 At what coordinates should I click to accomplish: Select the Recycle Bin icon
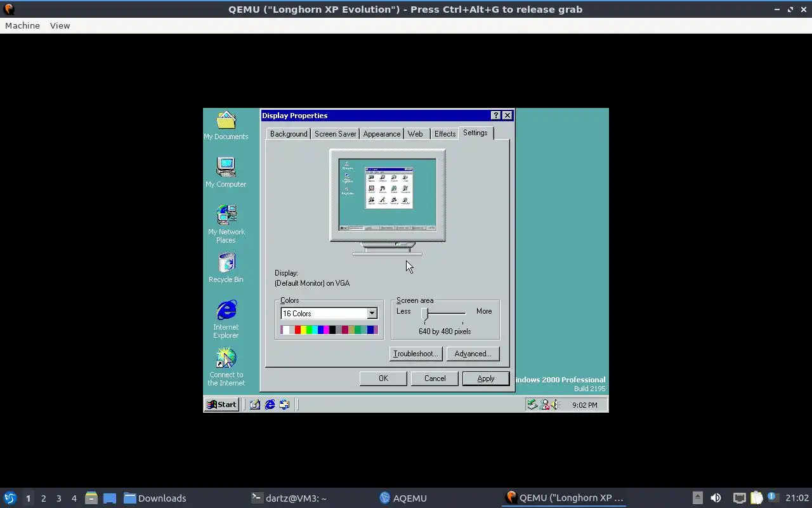[226, 268]
